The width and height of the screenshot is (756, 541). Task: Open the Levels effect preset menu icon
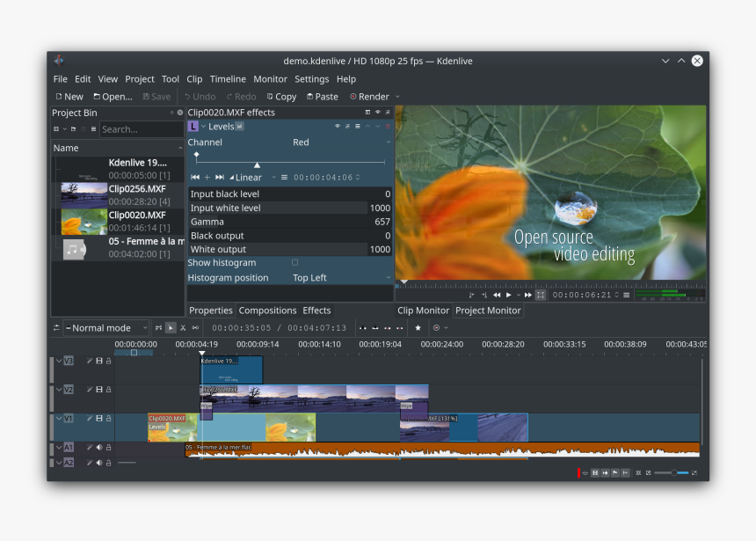point(357,127)
